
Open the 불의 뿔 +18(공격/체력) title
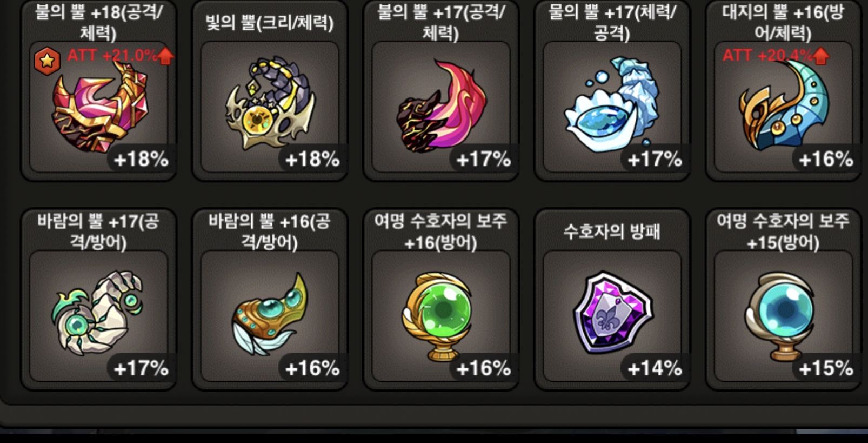pyautogui.click(x=98, y=22)
